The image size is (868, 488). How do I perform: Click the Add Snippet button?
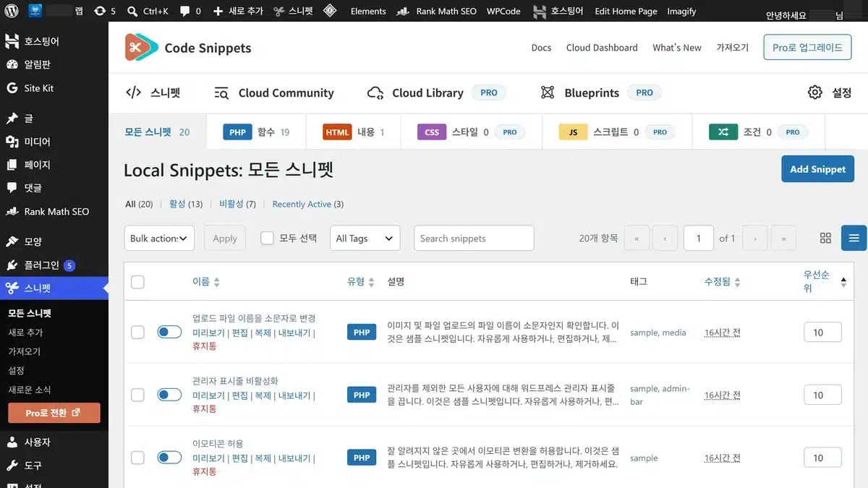(x=817, y=169)
